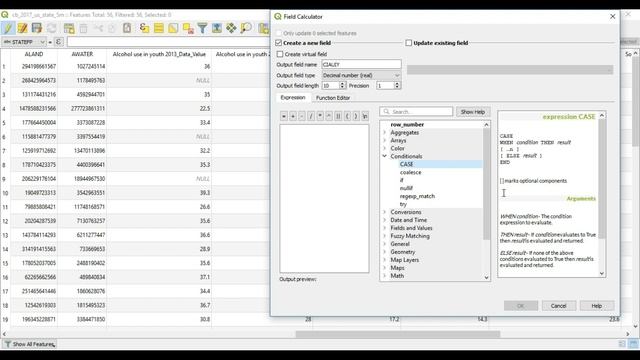Open the filter features funnel icon
640x360 pixels.
(x=202, y=28)
